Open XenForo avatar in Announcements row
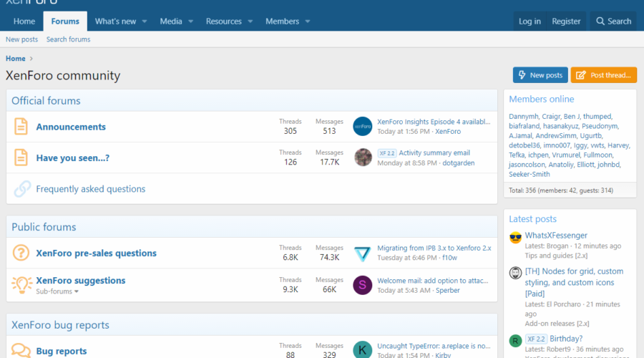The image size is (644, 358). click(x=362, y=126)
